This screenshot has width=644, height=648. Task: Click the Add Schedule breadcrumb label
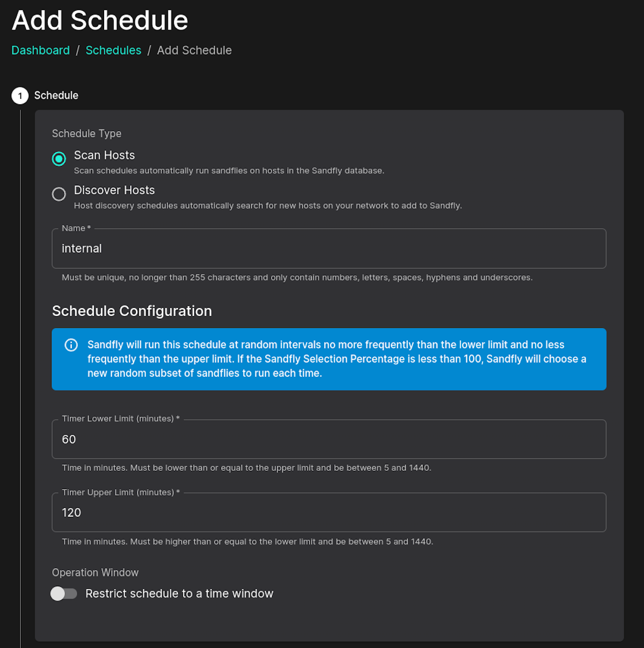pyautogui.click(x=194, y=50)
